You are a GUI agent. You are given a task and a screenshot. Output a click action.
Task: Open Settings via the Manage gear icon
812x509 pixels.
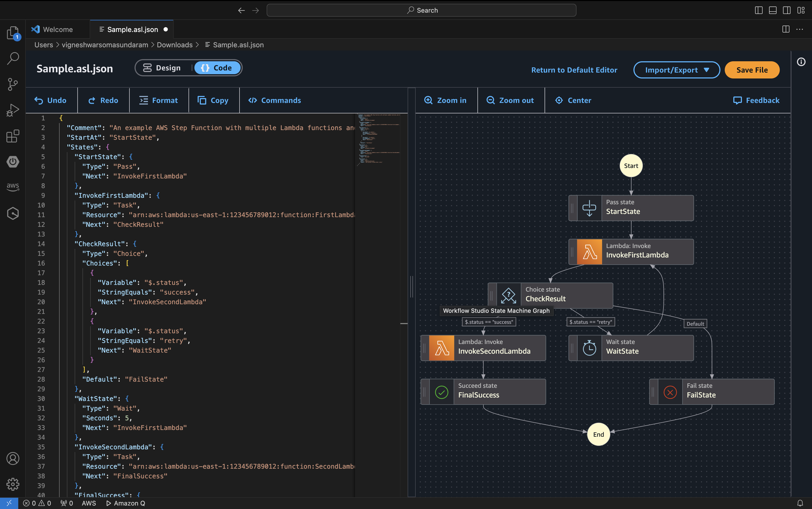[12, 484]
